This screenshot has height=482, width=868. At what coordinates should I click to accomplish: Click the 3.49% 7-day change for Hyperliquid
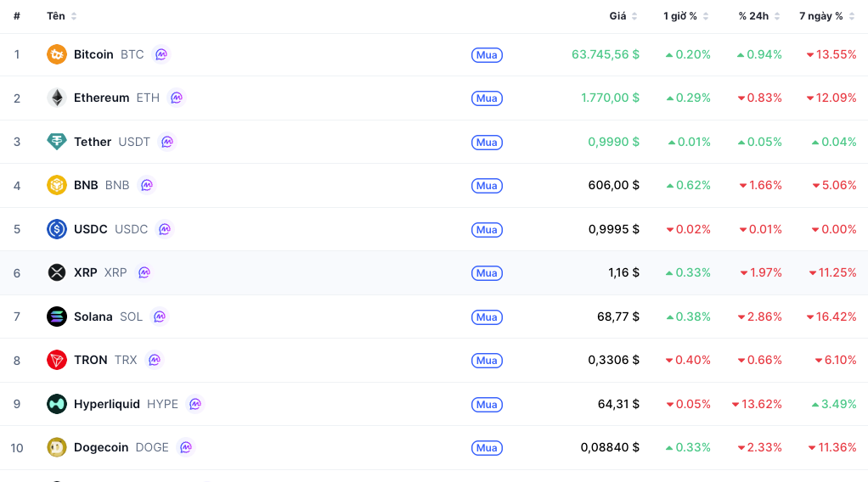pyautogui.click(x=834, y=404)
